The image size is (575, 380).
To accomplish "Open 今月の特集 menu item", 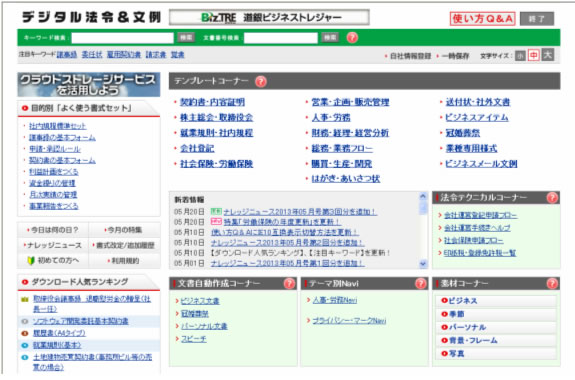I will click(x=124, y=230).
